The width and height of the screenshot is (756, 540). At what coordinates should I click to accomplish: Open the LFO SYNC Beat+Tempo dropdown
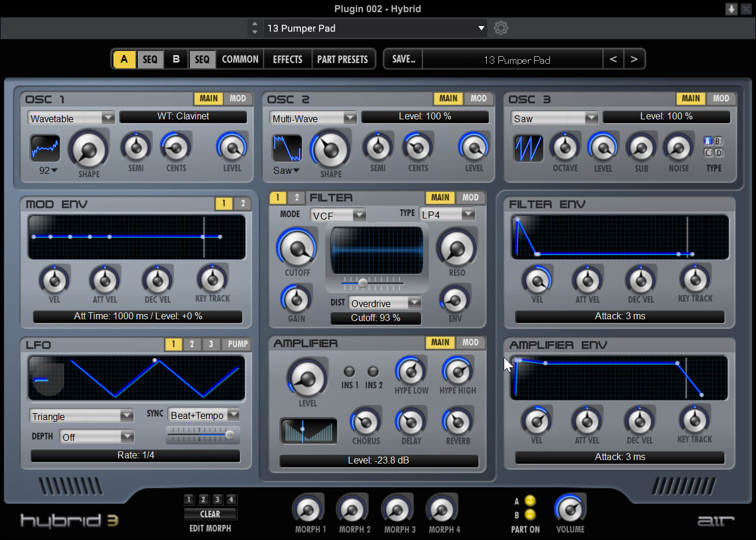(x=204, y=415)
